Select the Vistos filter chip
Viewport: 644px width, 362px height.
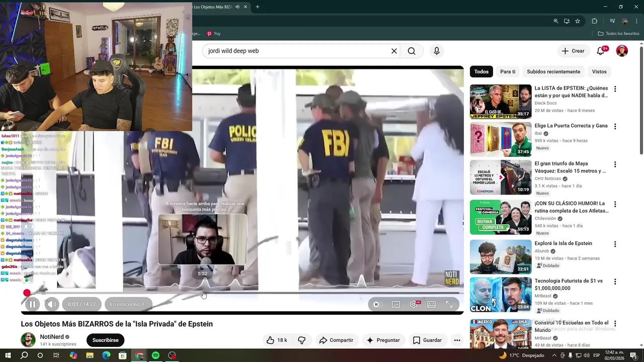(599, 71)
